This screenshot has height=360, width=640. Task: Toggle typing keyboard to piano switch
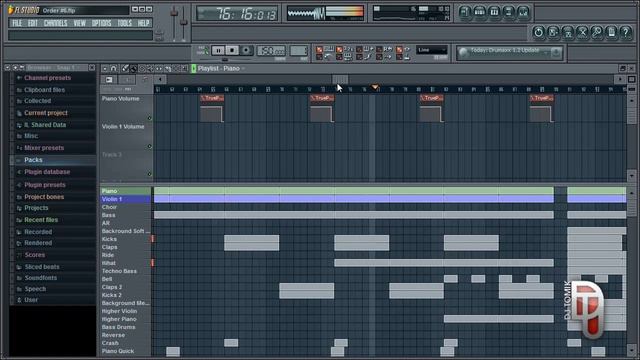click(320, 49)
